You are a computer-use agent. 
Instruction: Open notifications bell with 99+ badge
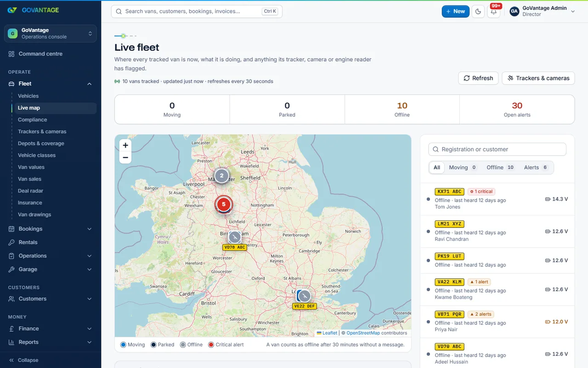tap(494, 11)
